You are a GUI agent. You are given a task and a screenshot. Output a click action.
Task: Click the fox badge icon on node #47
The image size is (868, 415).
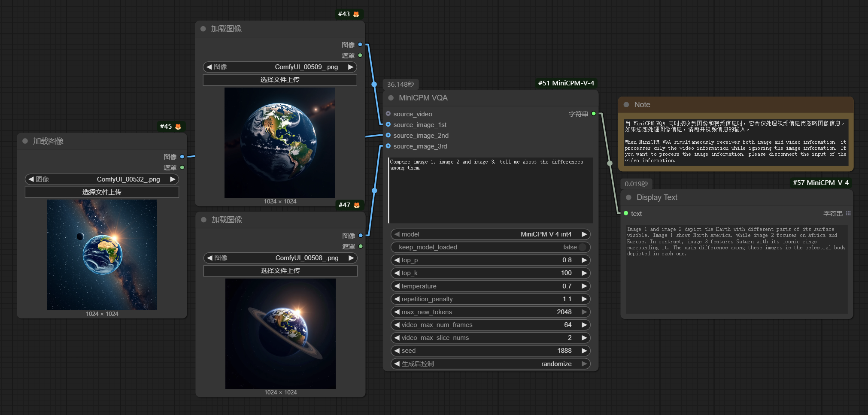356,205
